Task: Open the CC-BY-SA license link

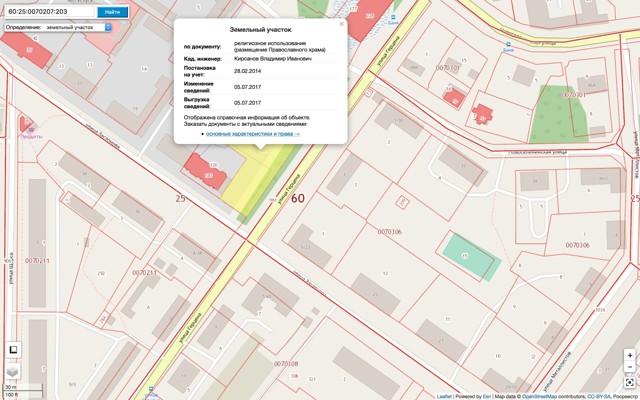Action: coord(597,396)
